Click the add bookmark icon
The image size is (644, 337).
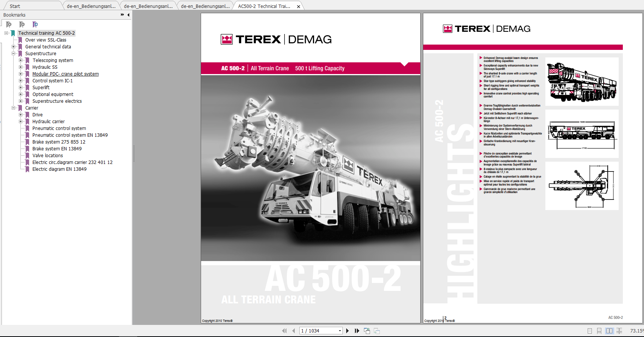(22, 25)
